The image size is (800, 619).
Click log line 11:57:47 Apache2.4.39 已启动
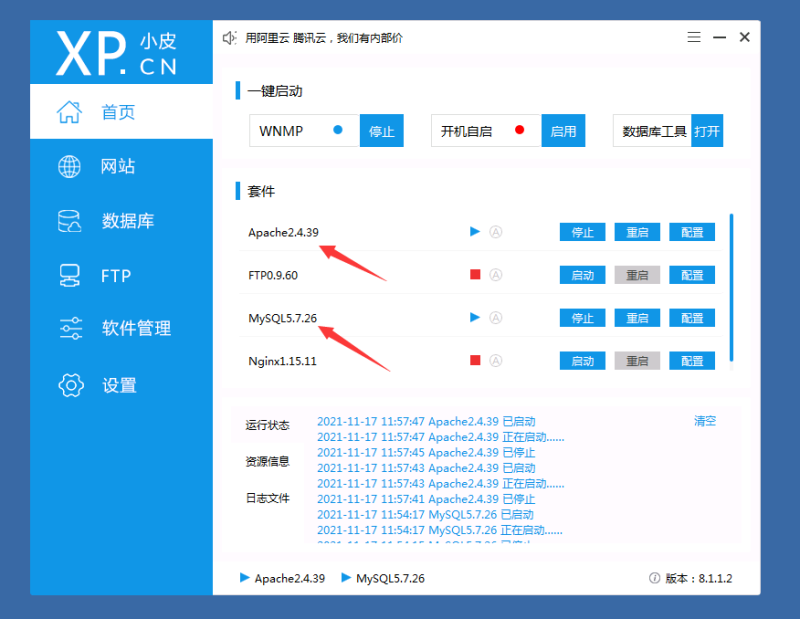pyautogui.click(x=426, y=422)
